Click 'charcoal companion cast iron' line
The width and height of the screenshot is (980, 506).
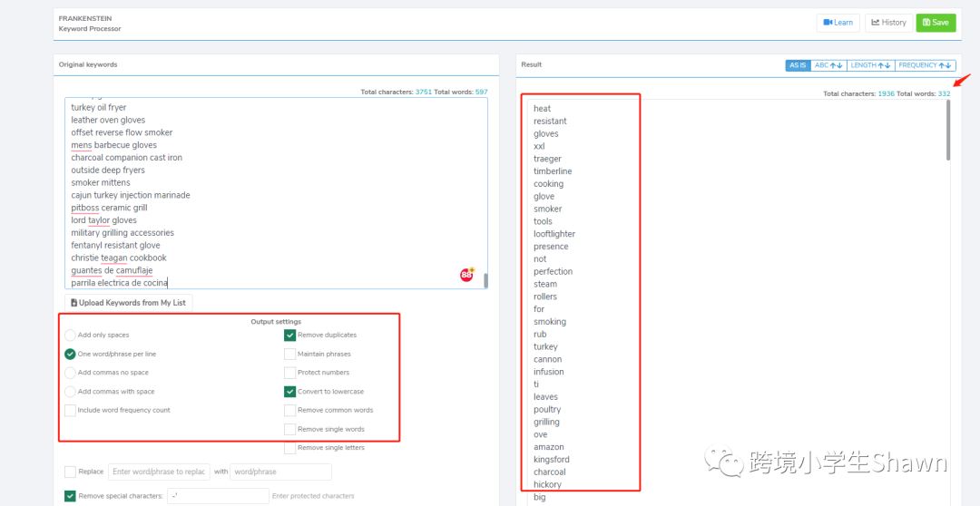127,158
